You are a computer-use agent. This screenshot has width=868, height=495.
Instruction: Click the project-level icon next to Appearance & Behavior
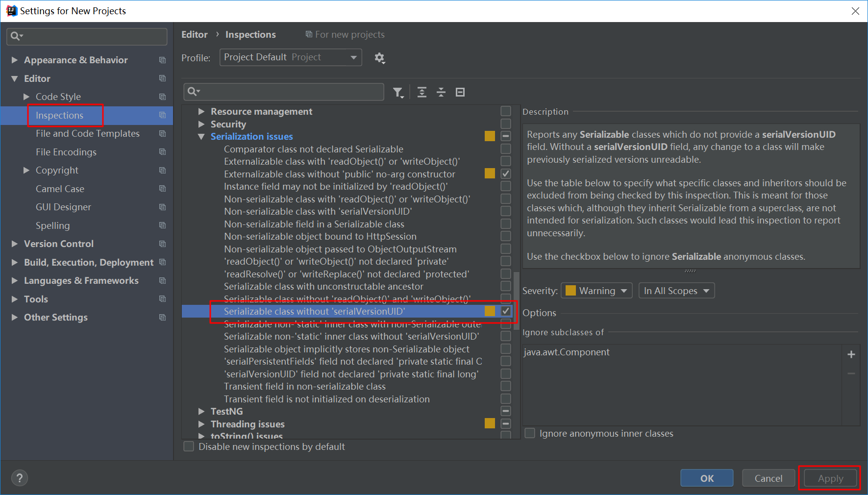click(162, 60)
